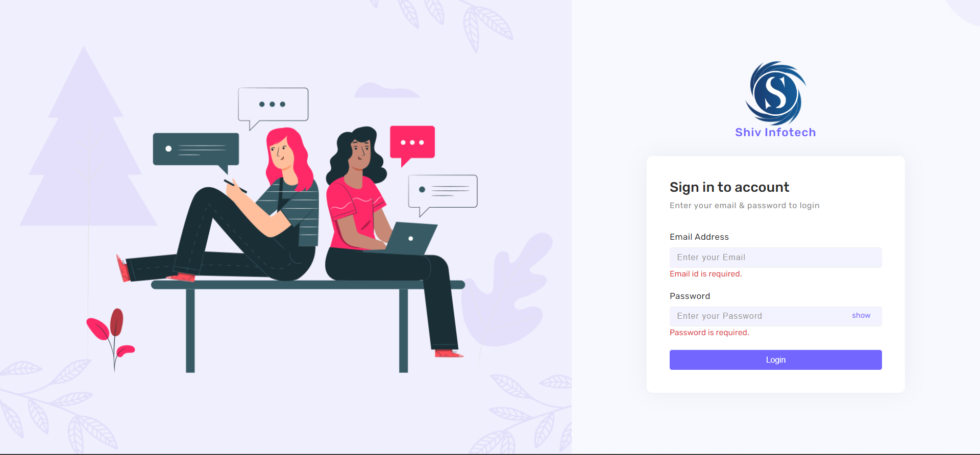Screen dimensions: 980x455
Task: Click the Password is required error
Action: (709, 333)
